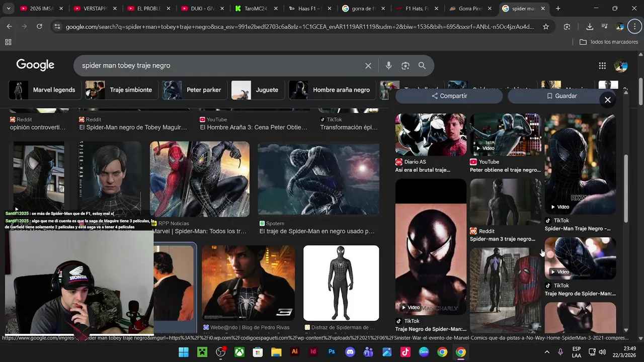
Task: Click the magnifying glass search button
Action: click(x=422, y=65)
